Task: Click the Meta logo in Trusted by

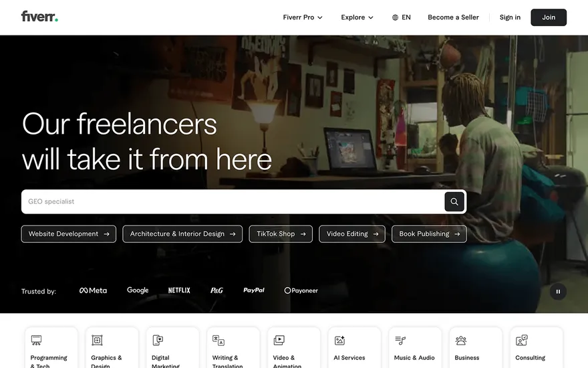Action: pyautogui.click(x=93, y=290)
